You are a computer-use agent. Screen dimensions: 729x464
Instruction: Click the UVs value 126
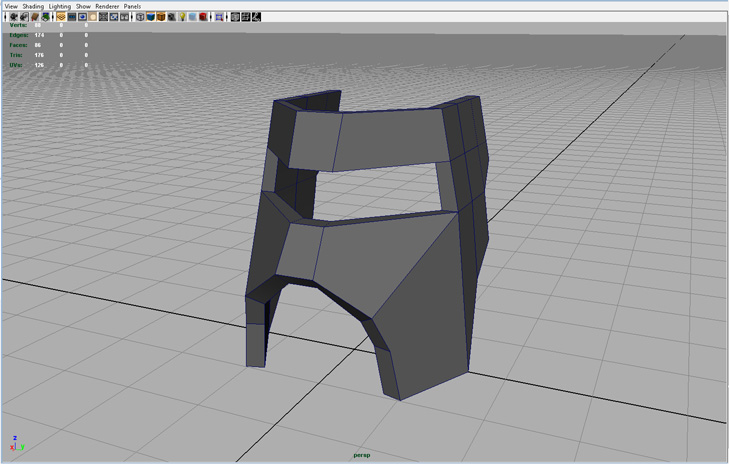[39, 65]
